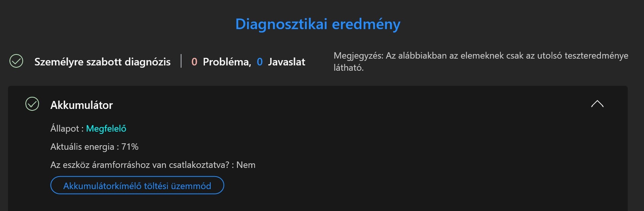This screenshot has height=211, width=644.
Task: Open Akkumulátorkímélő töltési üzemmód
Action: (137, 186)
